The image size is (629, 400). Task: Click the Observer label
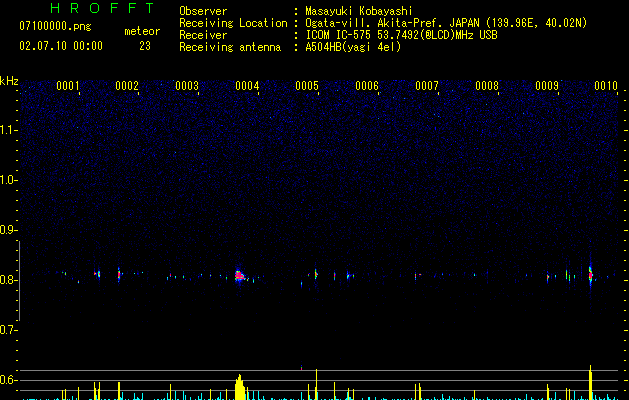point(203,11)
